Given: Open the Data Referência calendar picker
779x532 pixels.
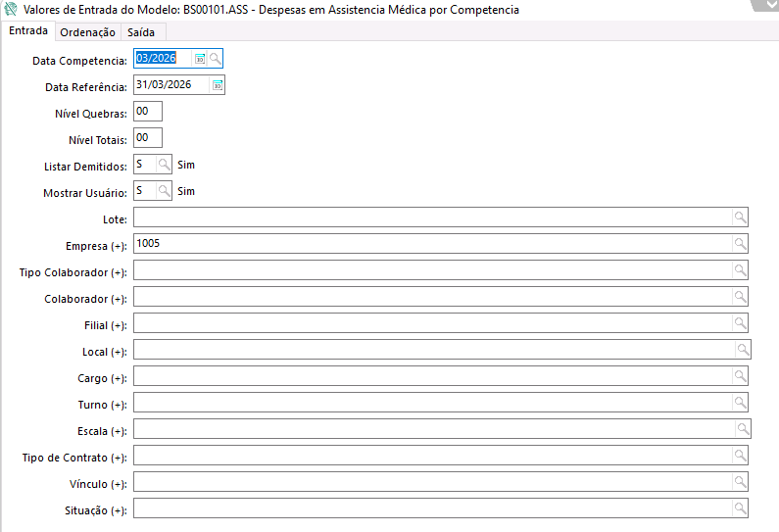Looking at the screenshot, I should [218, 85].
